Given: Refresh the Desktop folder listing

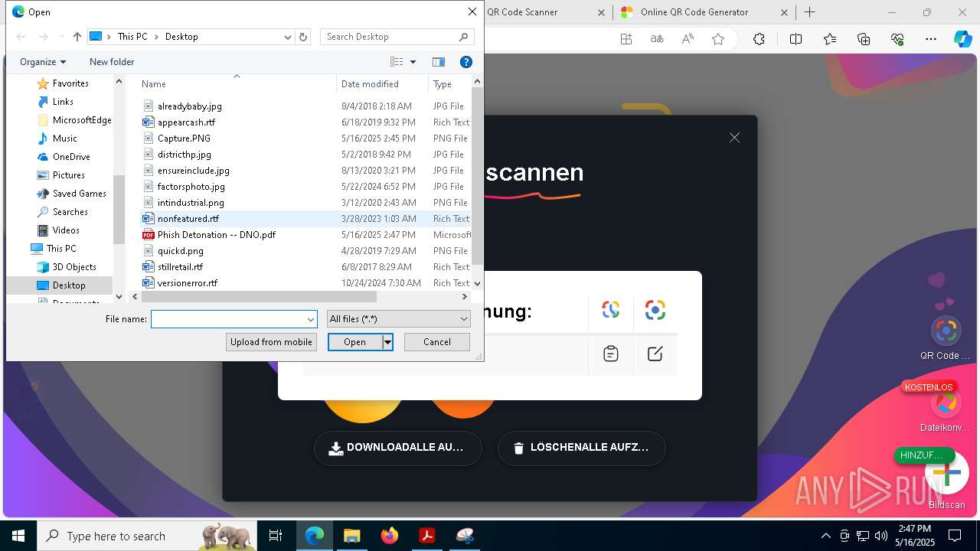Looking at the screenshot, I should (303, 37).
